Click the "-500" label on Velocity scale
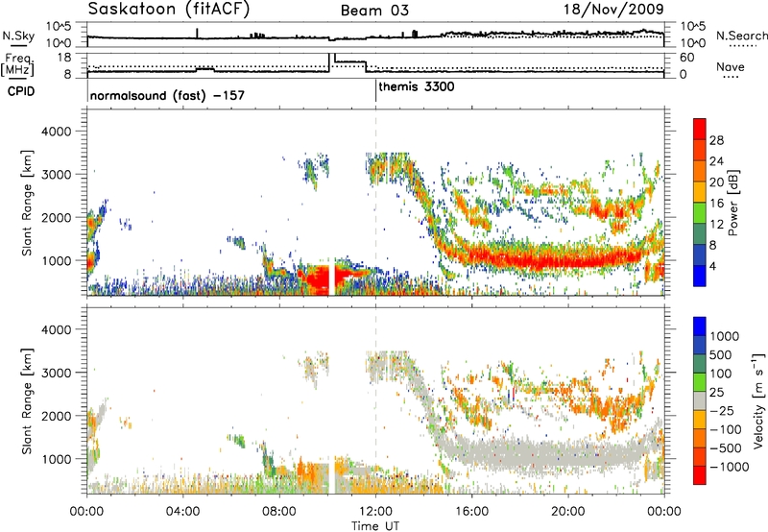Screen dimensions: 768x532 pyautogui.click(x=725, y=448)
